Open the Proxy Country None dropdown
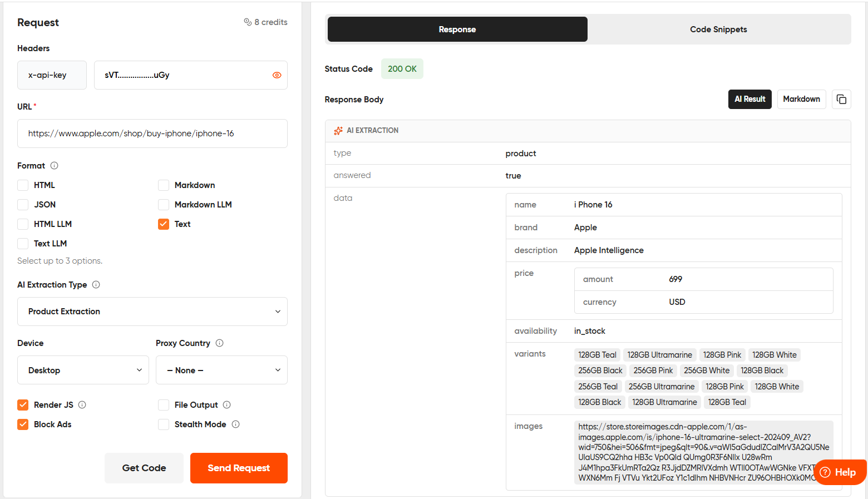 pyautogui.click(x=221, y=370)
